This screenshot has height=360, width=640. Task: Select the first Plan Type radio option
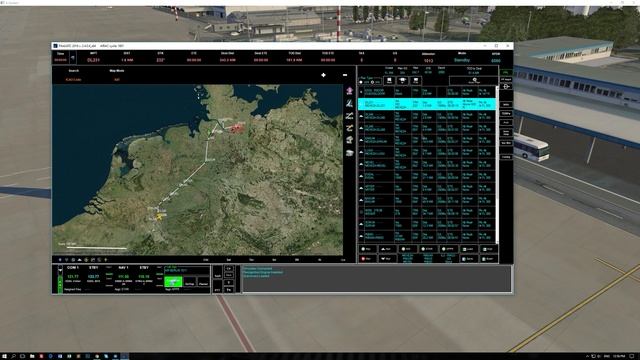[361, 82]
